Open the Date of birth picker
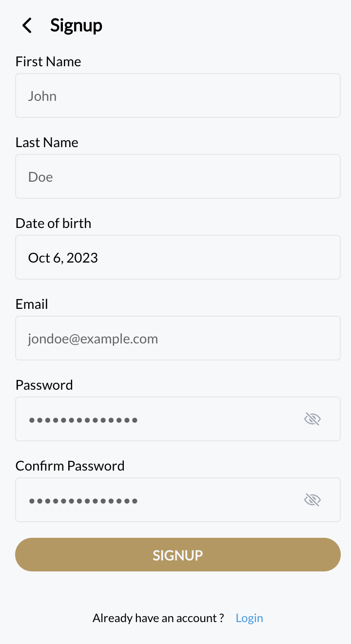 (177, 257)
